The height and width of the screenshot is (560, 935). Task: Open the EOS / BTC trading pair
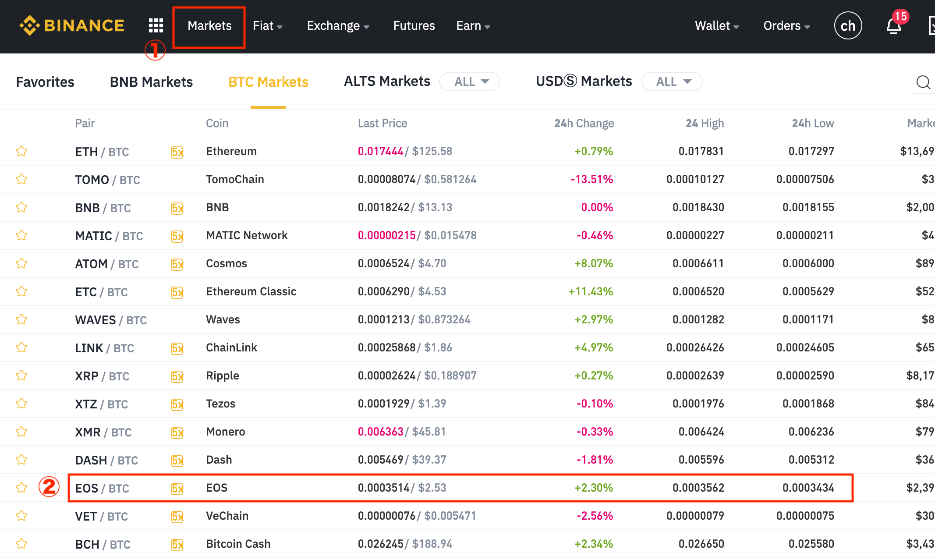(x=102, y=488)
